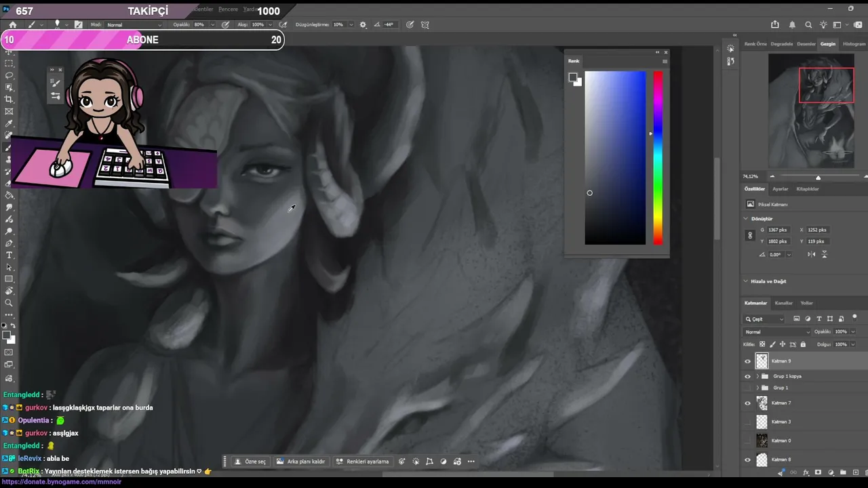Filter layers by pixel type icon
The width and height of the screenshot is (868, 488).
(797, 319)
